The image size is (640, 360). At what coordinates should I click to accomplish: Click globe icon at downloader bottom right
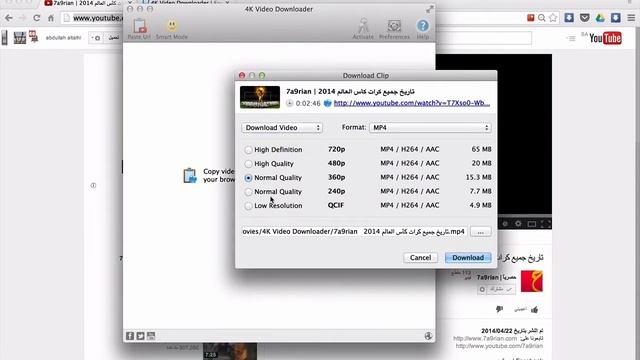(428, 336)
